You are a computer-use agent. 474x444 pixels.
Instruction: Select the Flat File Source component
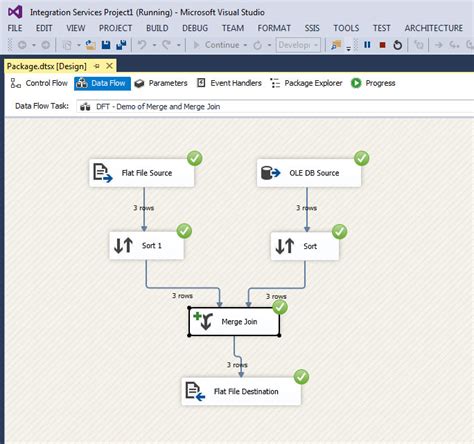click(x=142, y=173)
